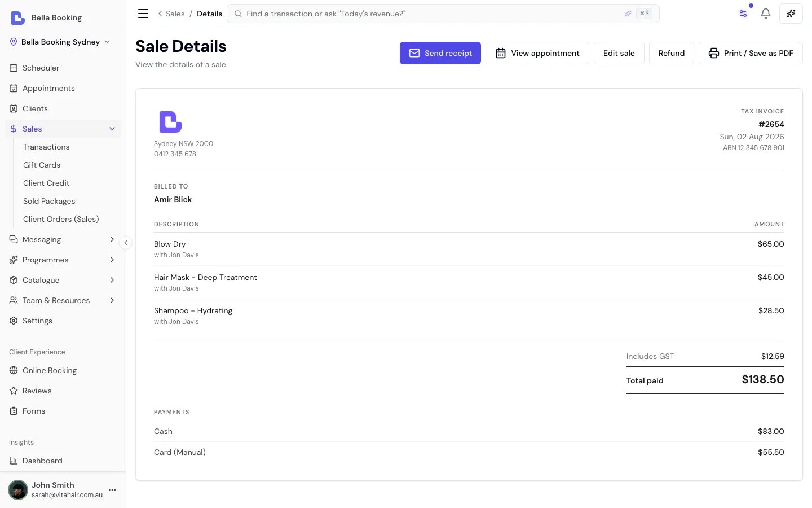Click the John Smith avatar
The height and width of the screenshot is (508, 812).
pyautogui.click(x=18, y=490)
